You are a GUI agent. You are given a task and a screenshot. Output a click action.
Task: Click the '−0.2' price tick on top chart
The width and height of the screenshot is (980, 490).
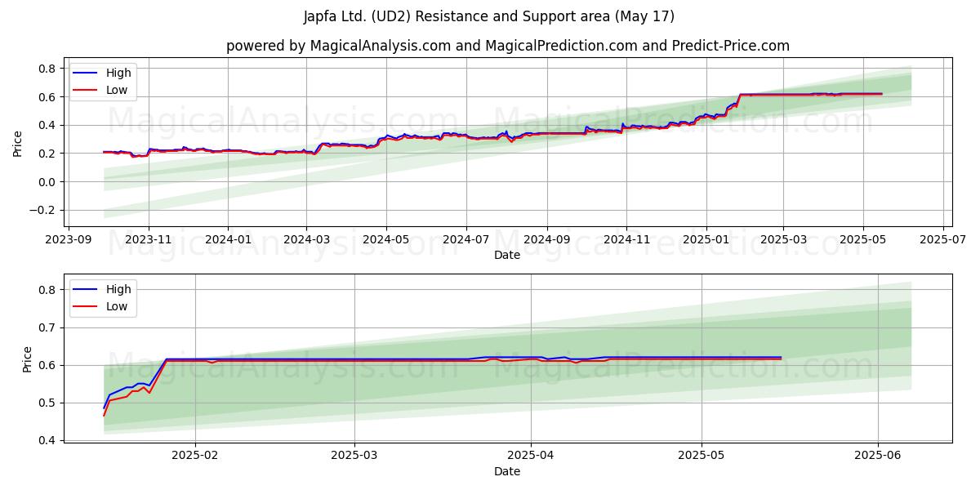click(x=42, y=210)
